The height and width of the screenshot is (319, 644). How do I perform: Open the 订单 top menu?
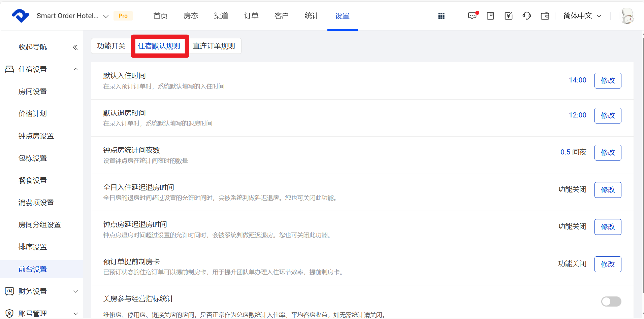point(251,16)
